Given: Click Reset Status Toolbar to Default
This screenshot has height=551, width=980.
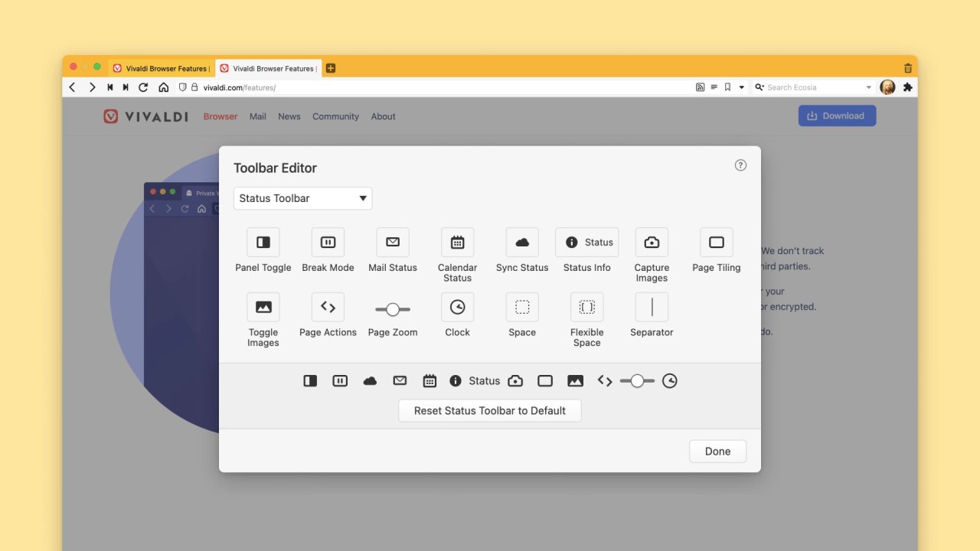Looking at the screenshot, I should [x=489, y=410].
